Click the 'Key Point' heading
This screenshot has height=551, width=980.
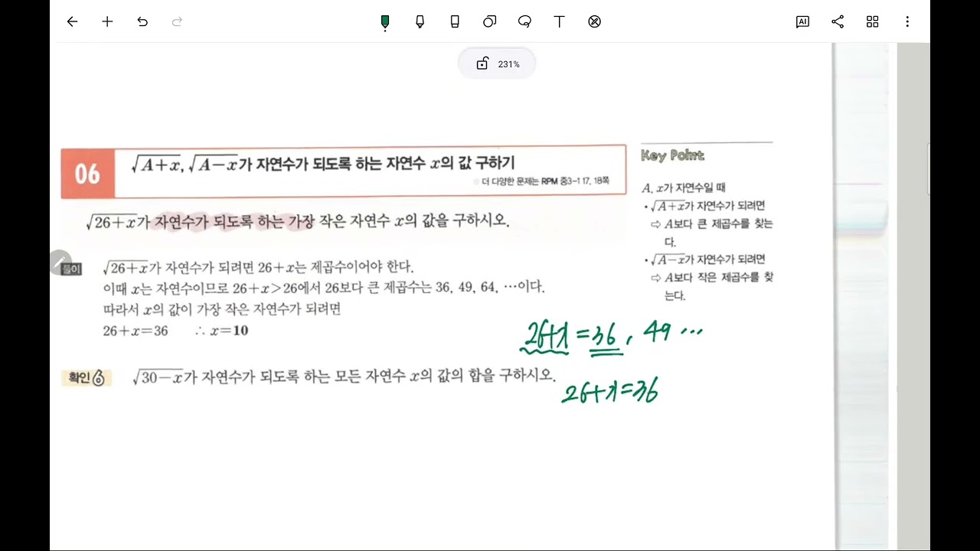pos(672,155)
